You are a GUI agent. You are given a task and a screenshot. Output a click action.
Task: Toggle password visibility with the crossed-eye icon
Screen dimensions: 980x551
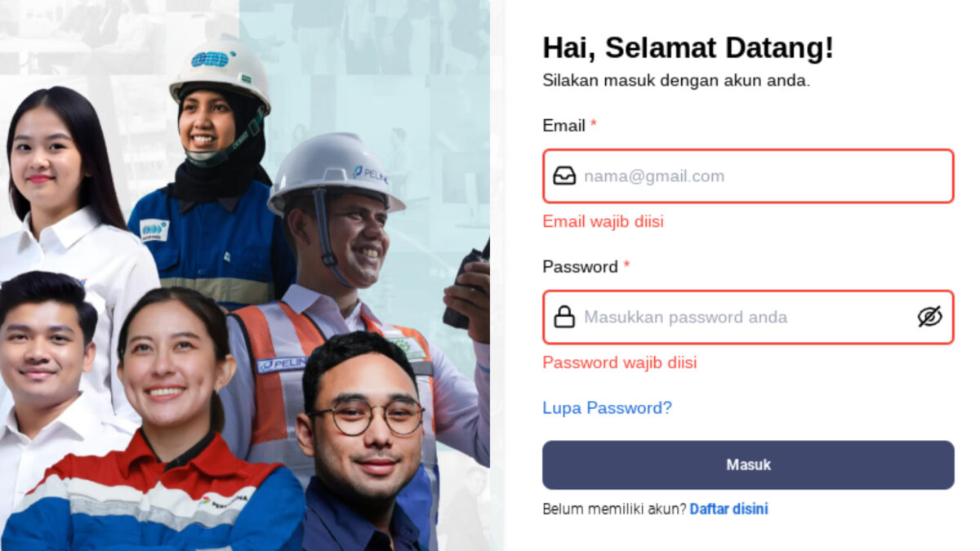[929, 317]
